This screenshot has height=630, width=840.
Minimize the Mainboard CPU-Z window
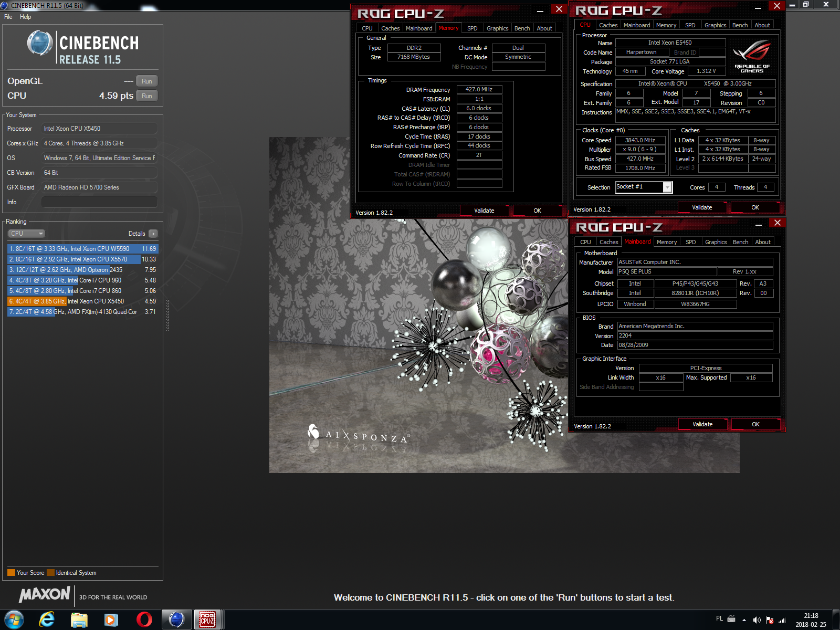[759, 225]
